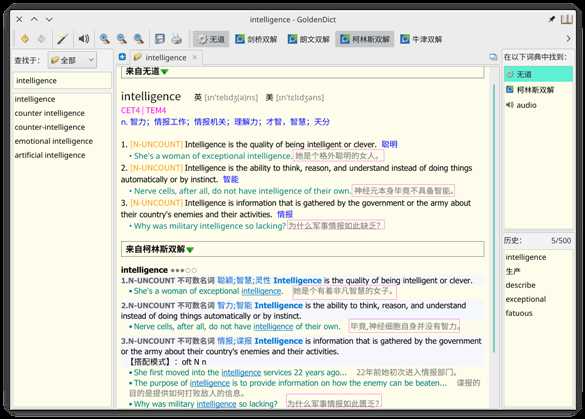Toggle the 朗文双解 dictionary button
Viewport: 585px width, 419px height.
pyautogui.click(x=309, y=39)
